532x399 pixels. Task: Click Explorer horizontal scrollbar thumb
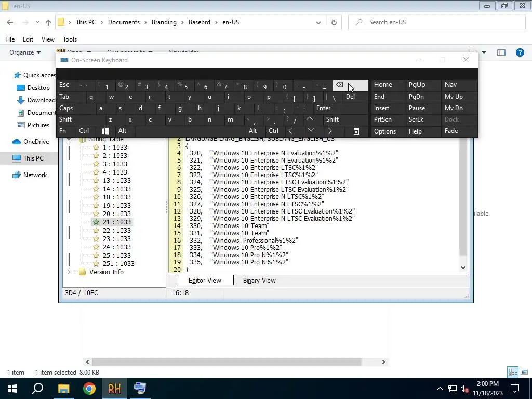click(227, 362)
